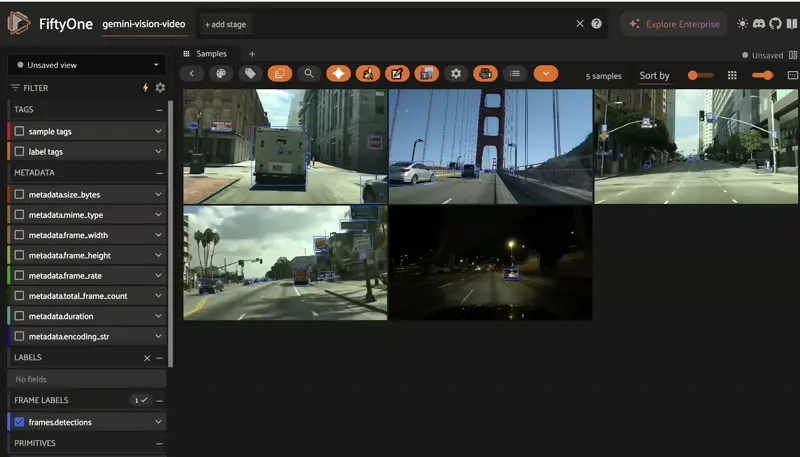Enable the metadata.frame_width checkbox
Screen dimensions: 800x457
click(19, 235)
